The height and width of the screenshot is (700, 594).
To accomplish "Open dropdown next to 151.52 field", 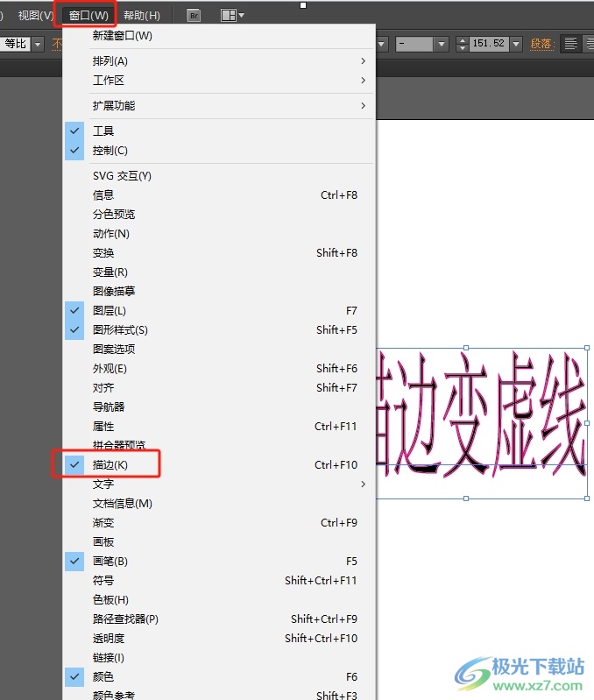I will click(x=516, y=44).
